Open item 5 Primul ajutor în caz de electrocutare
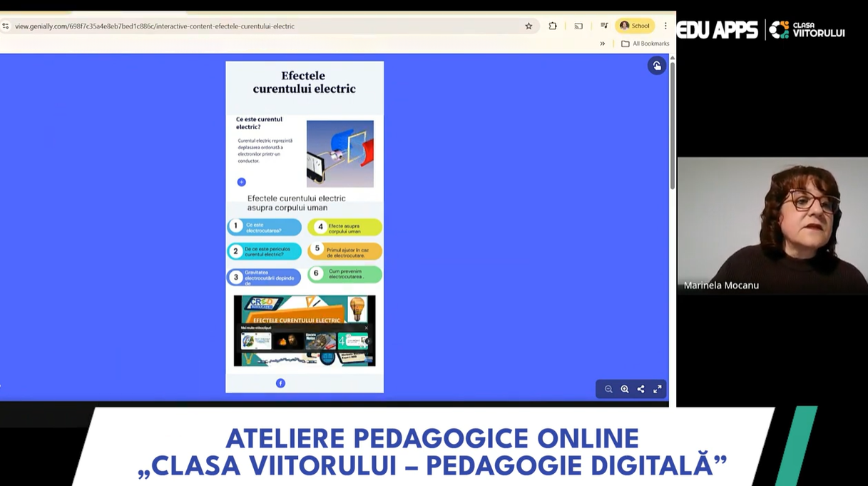The image size is (868, 486). (345, 250)
